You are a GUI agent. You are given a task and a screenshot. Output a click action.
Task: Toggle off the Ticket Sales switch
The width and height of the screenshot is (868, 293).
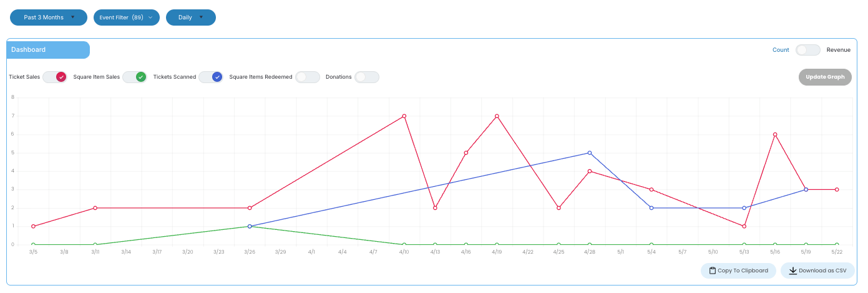(54, 77)
